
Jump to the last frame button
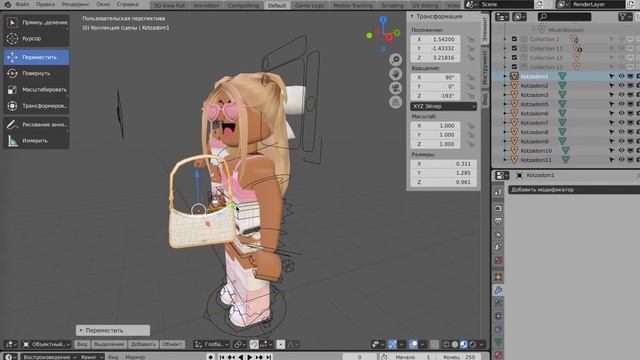[x=269, y=357]
